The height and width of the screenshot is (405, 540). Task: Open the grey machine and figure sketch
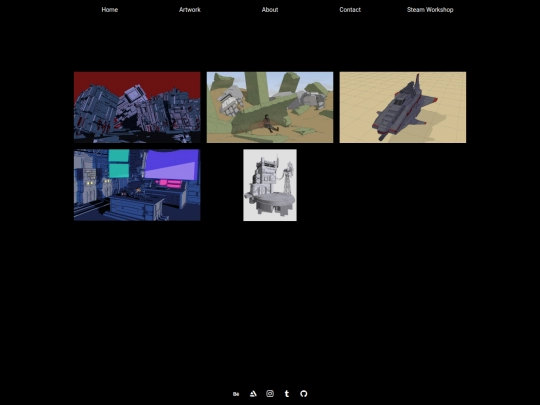point(270,185)
